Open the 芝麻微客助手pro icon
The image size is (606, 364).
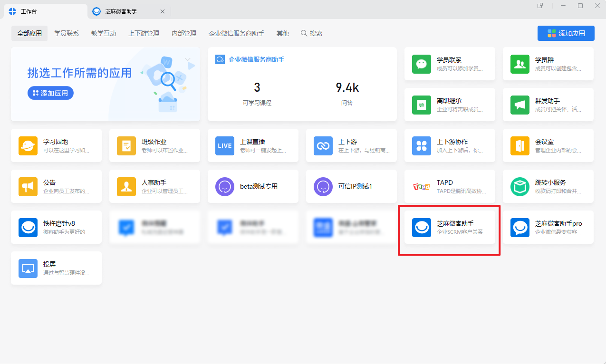[520, 227]
